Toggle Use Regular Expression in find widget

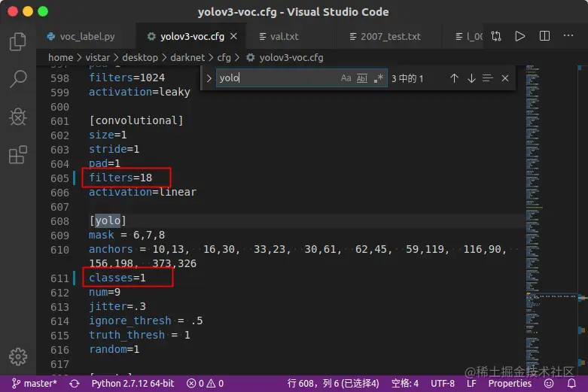pyautogui.click(x=378, y=78)
